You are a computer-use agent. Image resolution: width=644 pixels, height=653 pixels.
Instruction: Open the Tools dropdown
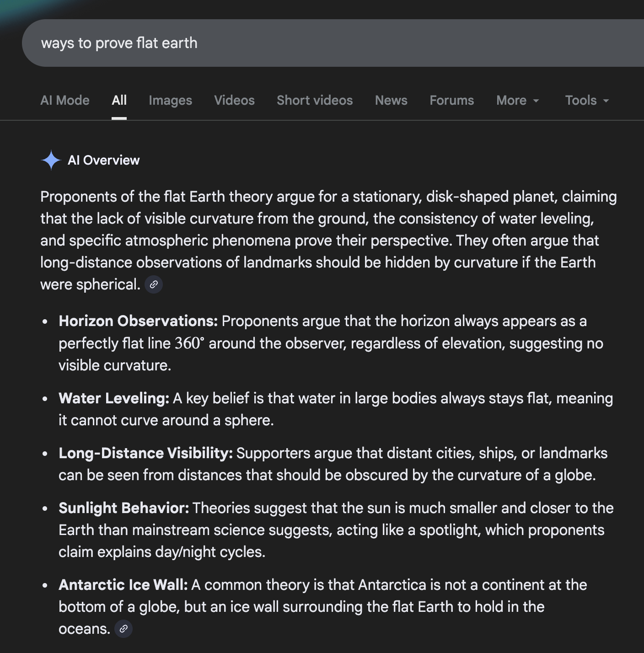point(587,100)
